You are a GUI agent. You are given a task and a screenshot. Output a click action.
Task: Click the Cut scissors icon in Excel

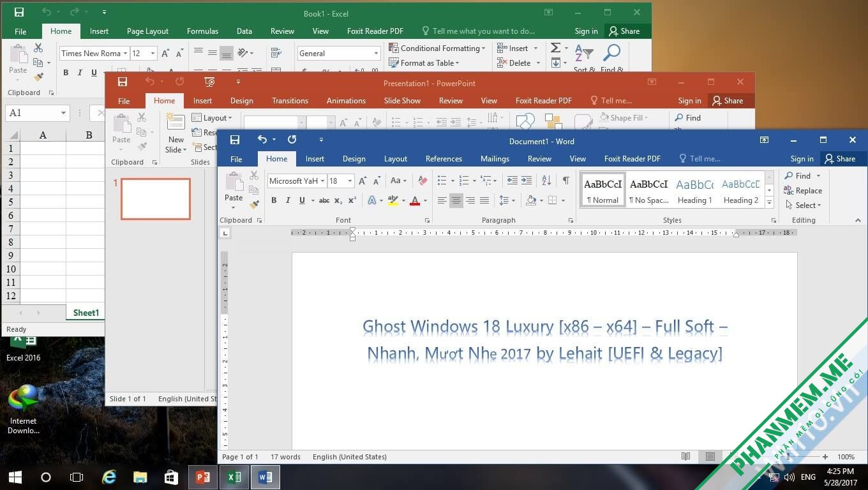pos(38,48)
